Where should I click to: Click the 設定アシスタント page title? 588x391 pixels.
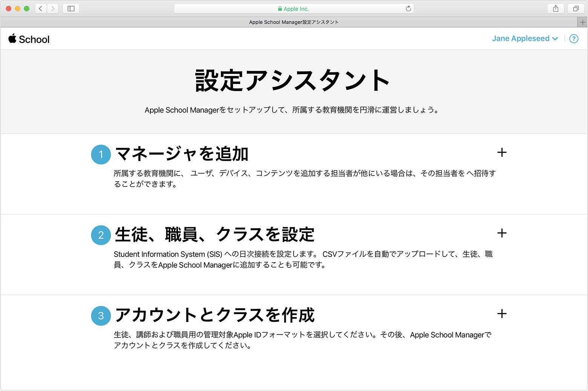pyautogui.click(x=293, y=80)
